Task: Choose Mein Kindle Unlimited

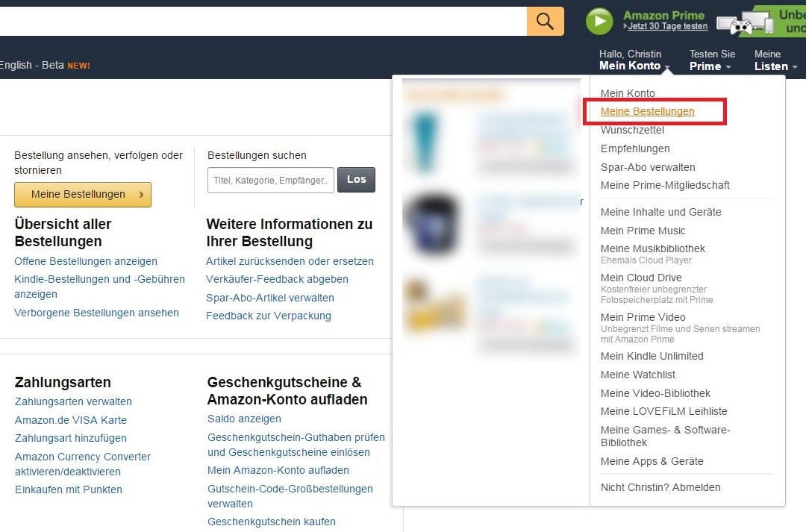Action: [652, 356]
